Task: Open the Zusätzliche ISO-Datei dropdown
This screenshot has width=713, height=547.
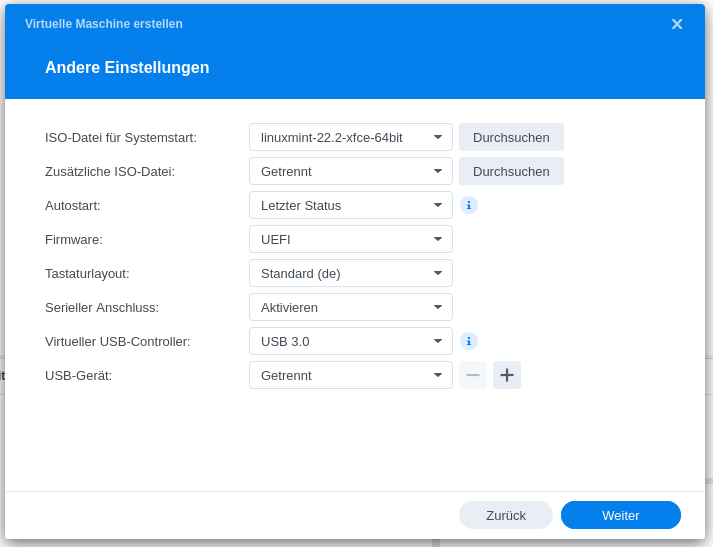Action: point(351,171)
